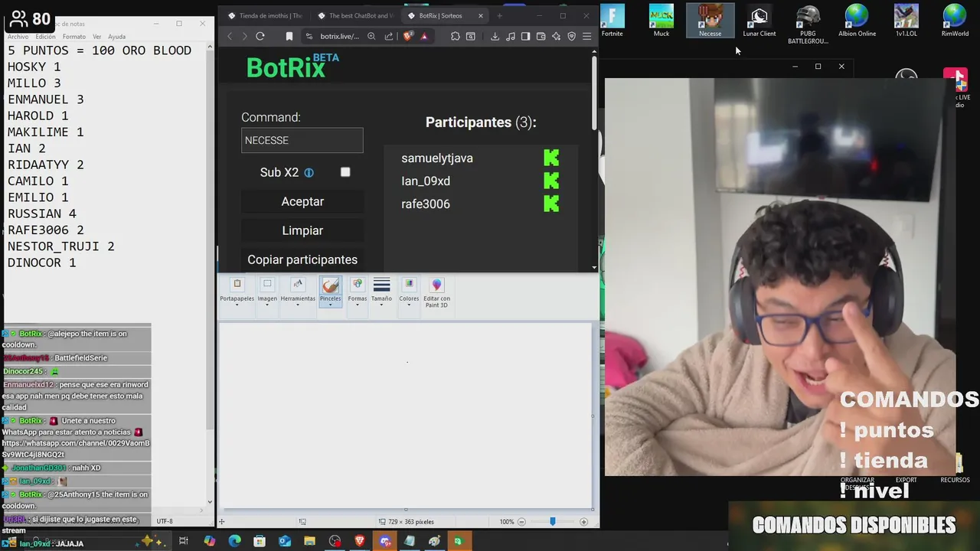Open Brave Rewards triangle icon

pos(424,36)
